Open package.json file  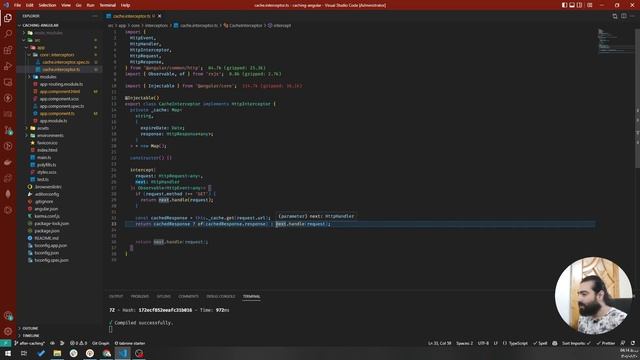(47, 231)
